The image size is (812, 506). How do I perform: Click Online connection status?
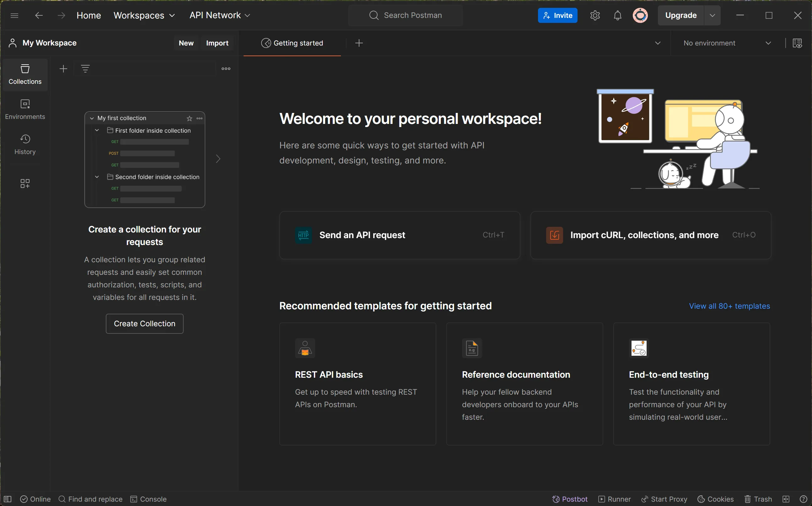(x=35, y=499)
